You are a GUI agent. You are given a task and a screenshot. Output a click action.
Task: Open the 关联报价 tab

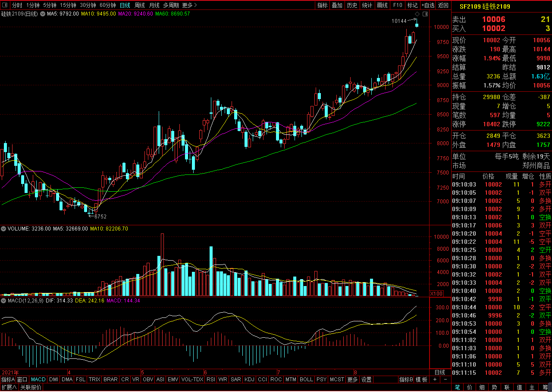tap(31, 387)
